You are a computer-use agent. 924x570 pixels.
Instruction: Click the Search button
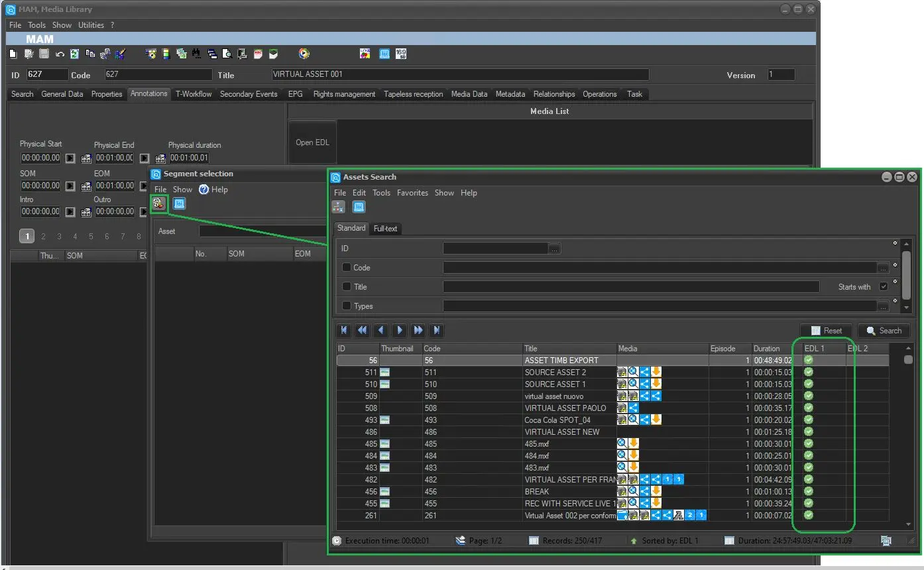click(x=884, y=331)
